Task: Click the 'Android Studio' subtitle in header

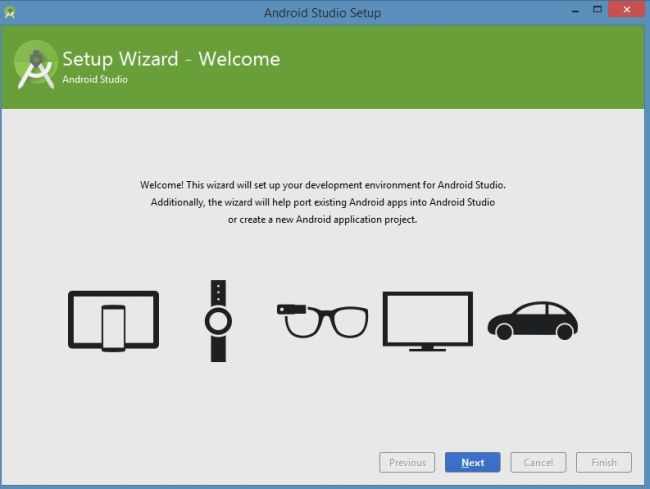Action: coord(95,79)
